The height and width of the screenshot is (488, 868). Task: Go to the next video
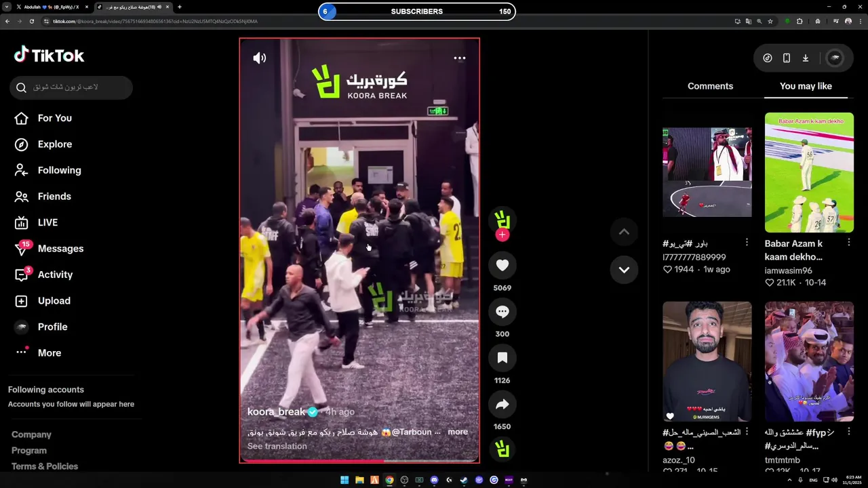(624, 270)
